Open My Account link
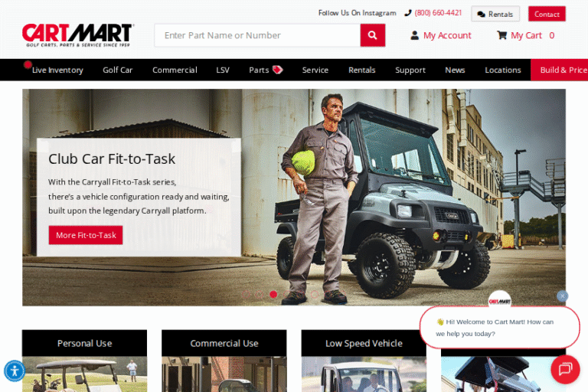This screenshot has height=392, width=588. (x=447, y=35)
